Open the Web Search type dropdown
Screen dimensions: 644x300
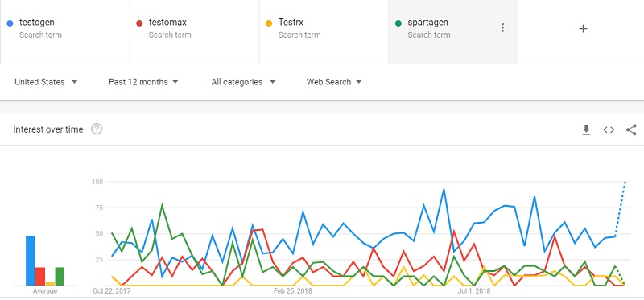[334, 82]
